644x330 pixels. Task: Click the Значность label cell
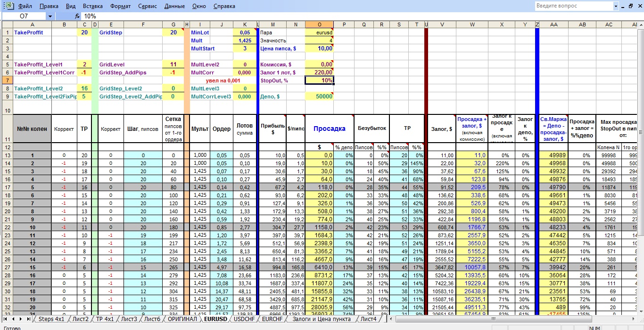pos(273,40)
